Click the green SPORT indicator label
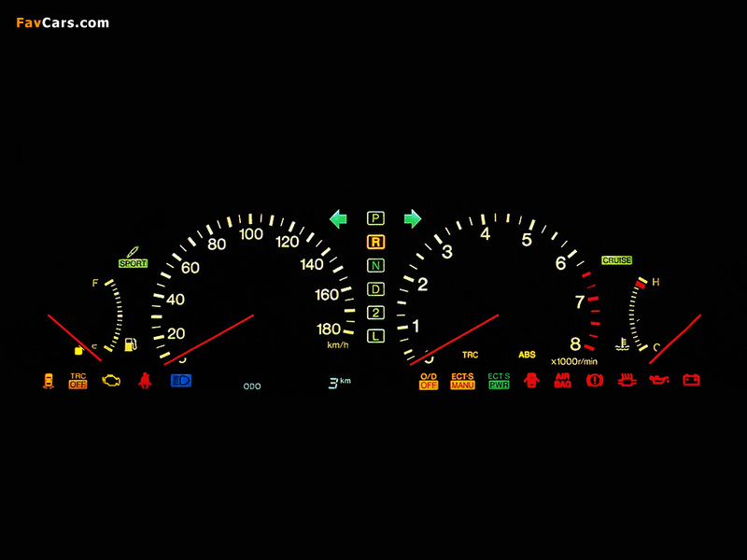 pyautogui.click(x=133, y=263)
